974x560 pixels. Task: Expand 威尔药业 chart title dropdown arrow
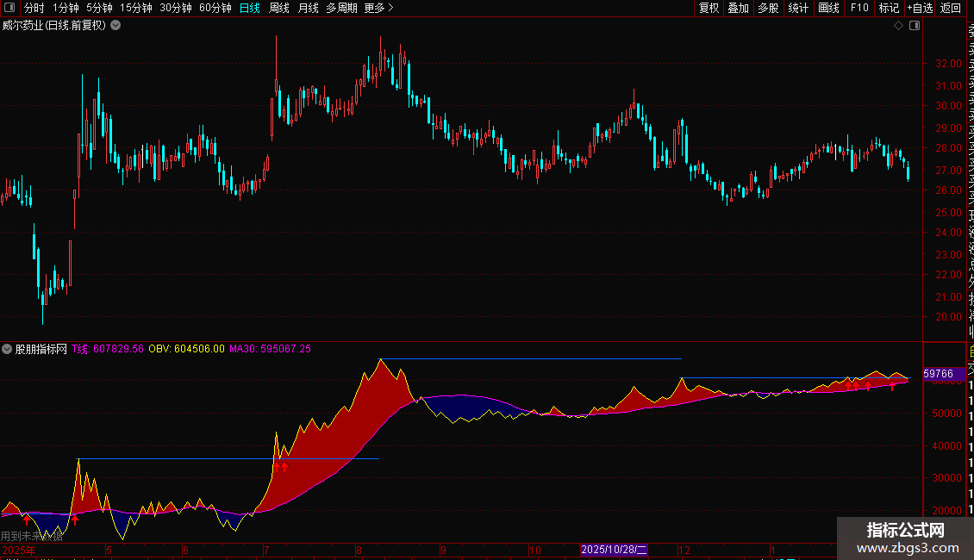click(x=116, y=26)
